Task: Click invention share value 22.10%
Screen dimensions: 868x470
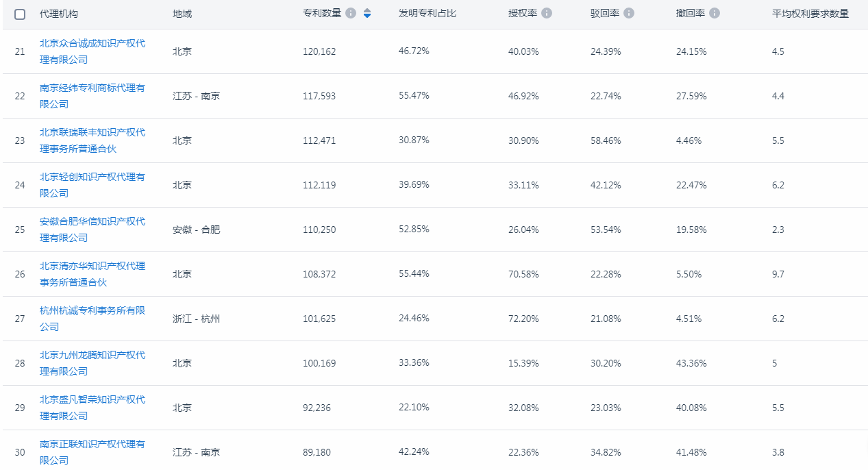Action: pos(414,408)
